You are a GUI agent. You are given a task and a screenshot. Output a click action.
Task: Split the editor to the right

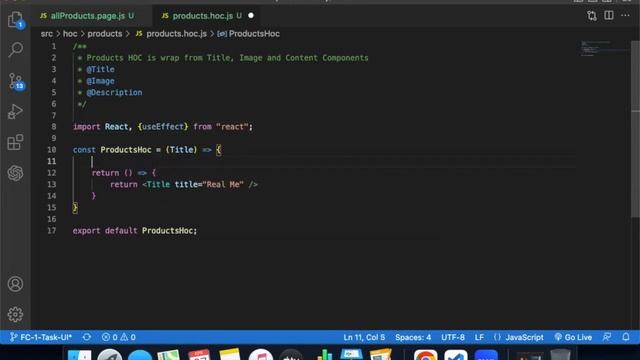tap(609, 16)
